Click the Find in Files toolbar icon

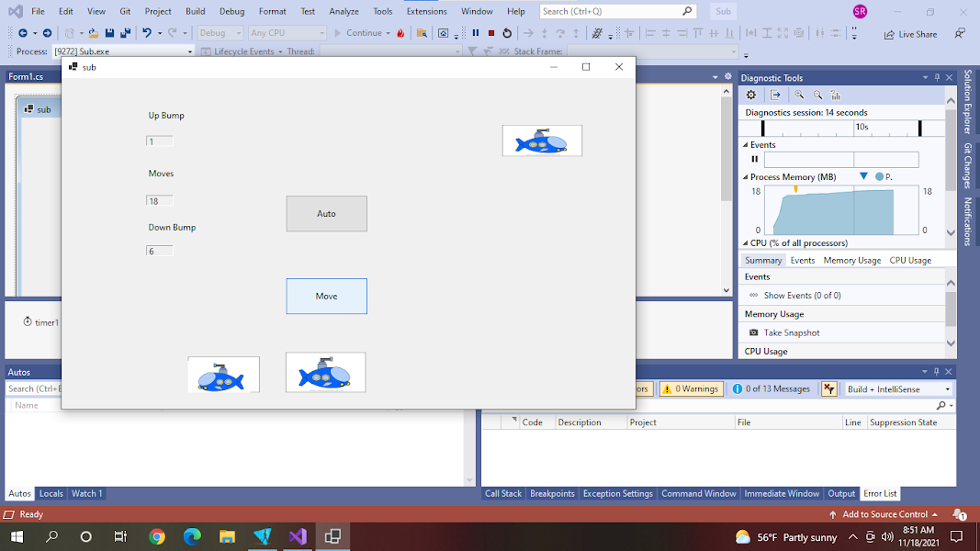[x=422, y=33]
